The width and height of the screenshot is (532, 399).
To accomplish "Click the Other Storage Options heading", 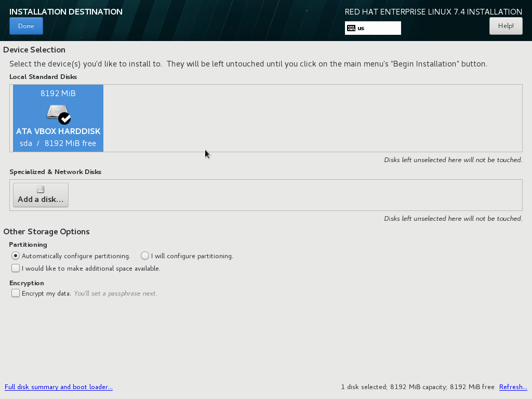I will tap(46, 231).
